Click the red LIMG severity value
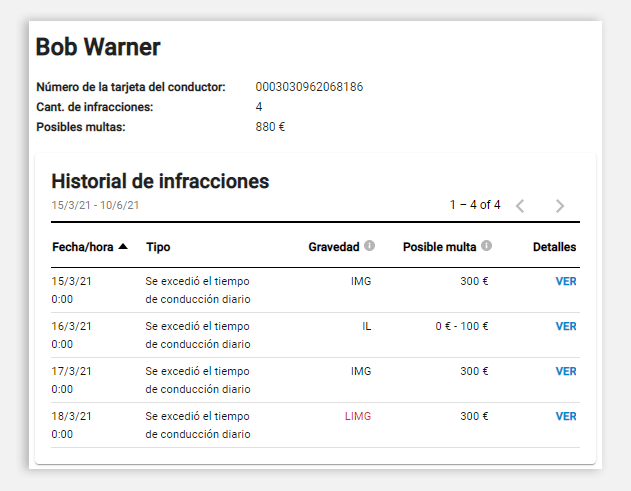Image resolution: width=631 pixels, height=491 pixels. click(358, 417)
